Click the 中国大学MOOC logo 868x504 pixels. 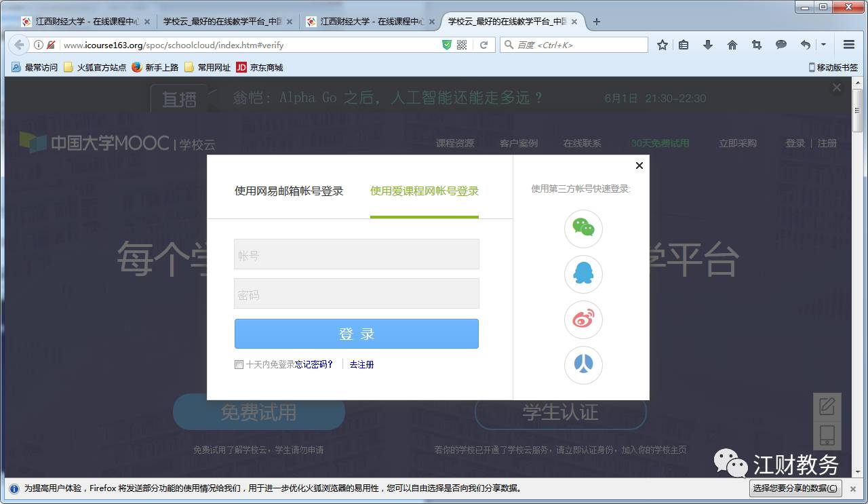coord(95,142)
